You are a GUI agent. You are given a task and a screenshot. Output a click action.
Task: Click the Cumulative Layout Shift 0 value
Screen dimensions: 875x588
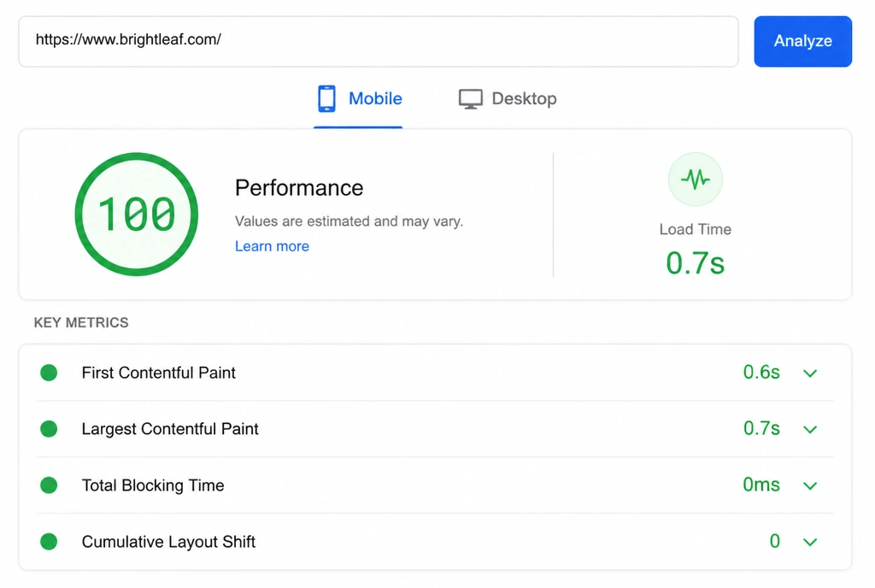coord(774,541)
